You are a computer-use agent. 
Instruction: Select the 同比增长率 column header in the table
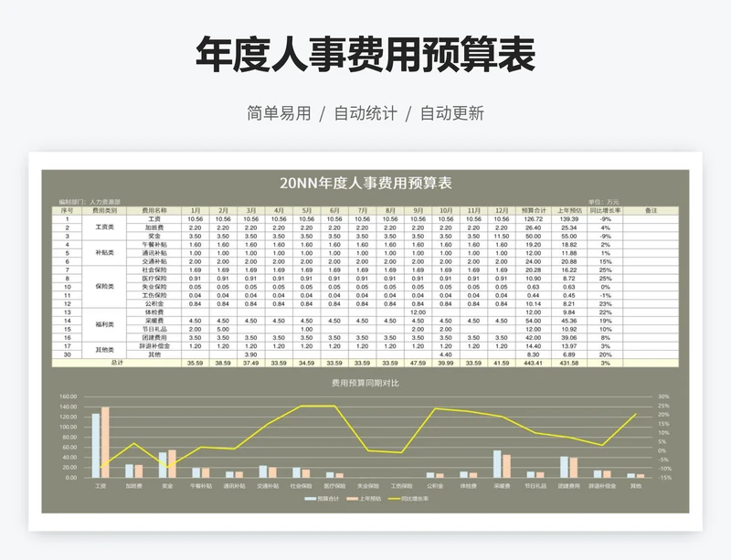click(x=605, y=210)
